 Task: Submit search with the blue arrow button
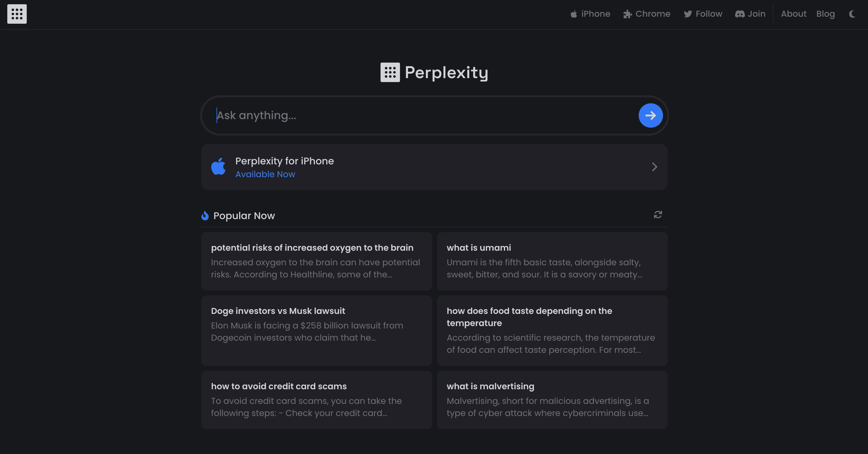(x=650, y=115)
